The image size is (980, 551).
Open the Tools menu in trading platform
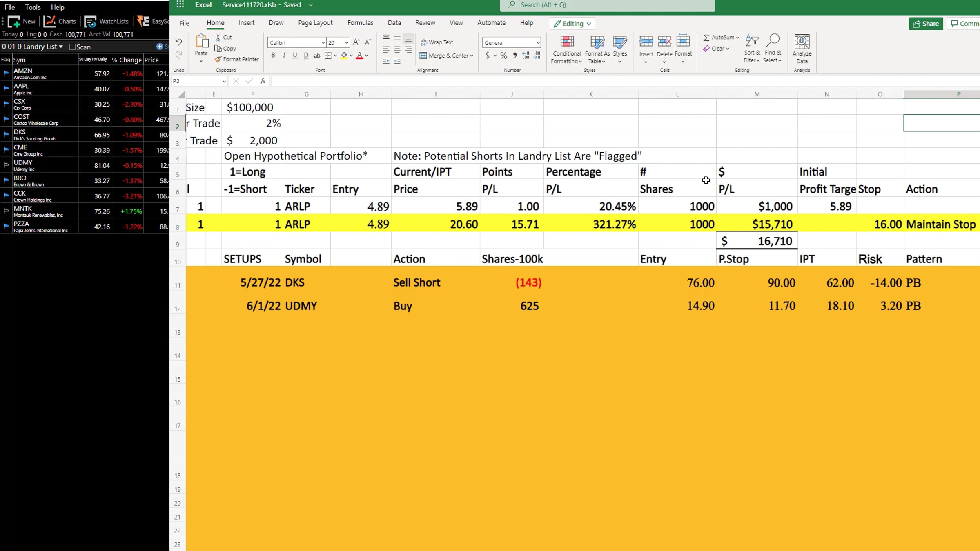coord(33,7)
